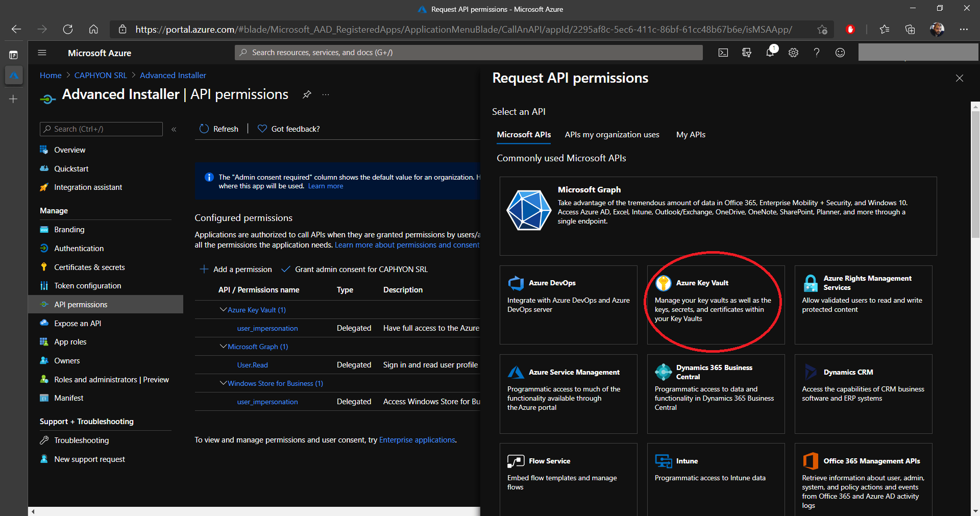Open the Favorites list icon
Screen dimensions: 980x516
coord(885,29)
